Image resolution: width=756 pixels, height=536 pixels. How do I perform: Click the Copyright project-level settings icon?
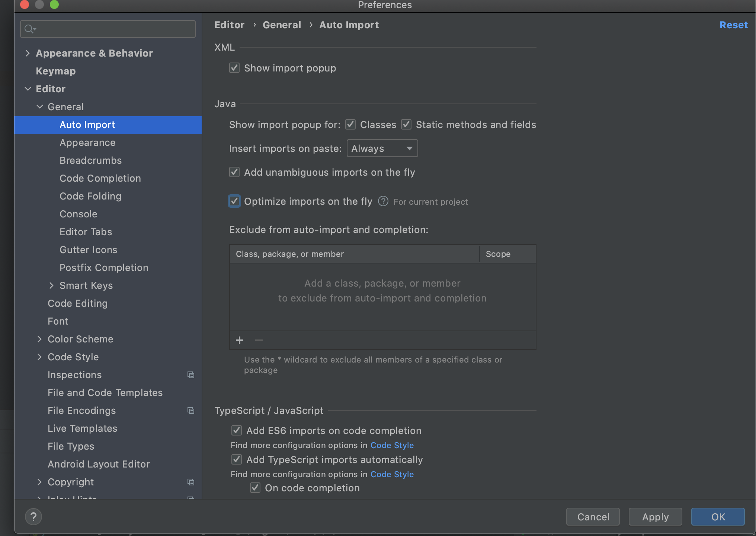click(x=191, y=482)
